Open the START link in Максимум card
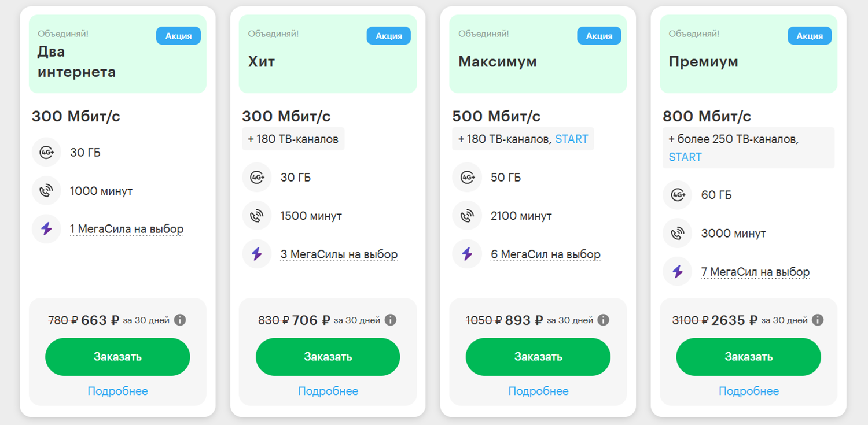This screenshot has width=868, height=425. click(x=572, y=139)
